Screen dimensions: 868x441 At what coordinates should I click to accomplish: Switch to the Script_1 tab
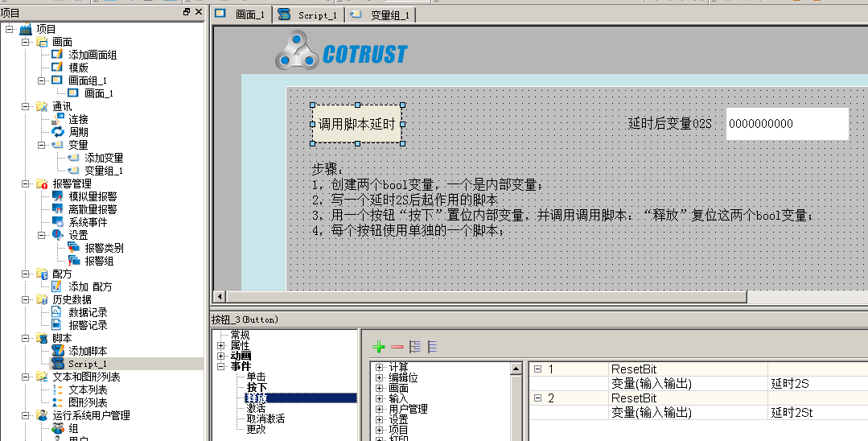(x=309, y=15)
